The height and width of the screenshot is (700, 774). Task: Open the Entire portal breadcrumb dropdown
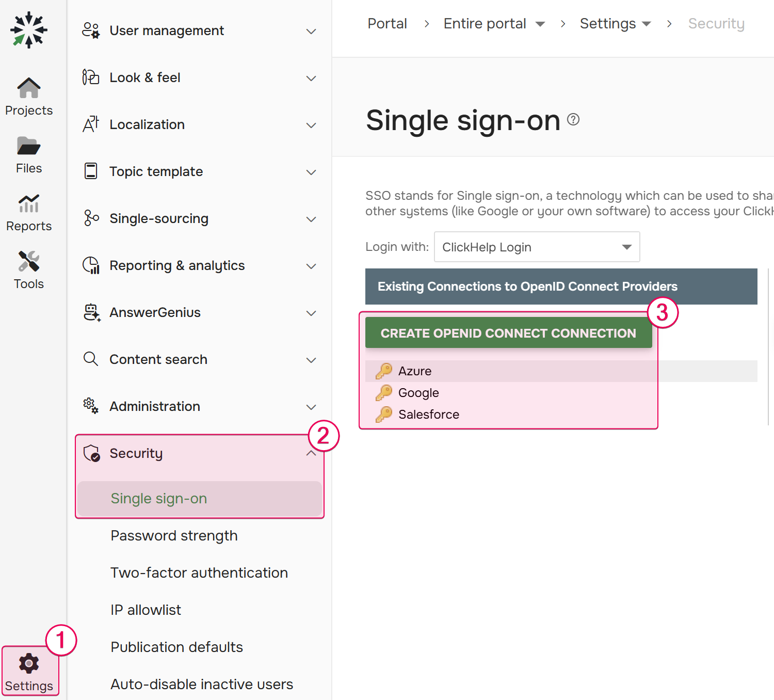[540, 23]
